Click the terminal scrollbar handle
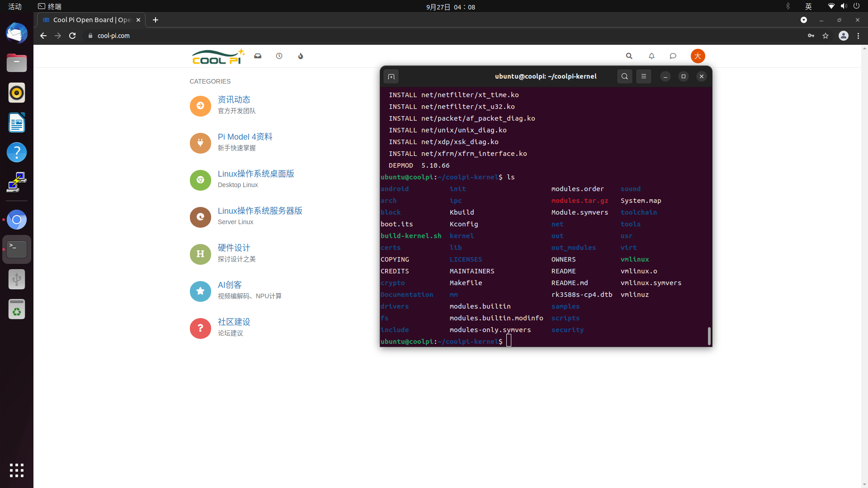This screenshot has width=868, height=488. click(709, 336)
